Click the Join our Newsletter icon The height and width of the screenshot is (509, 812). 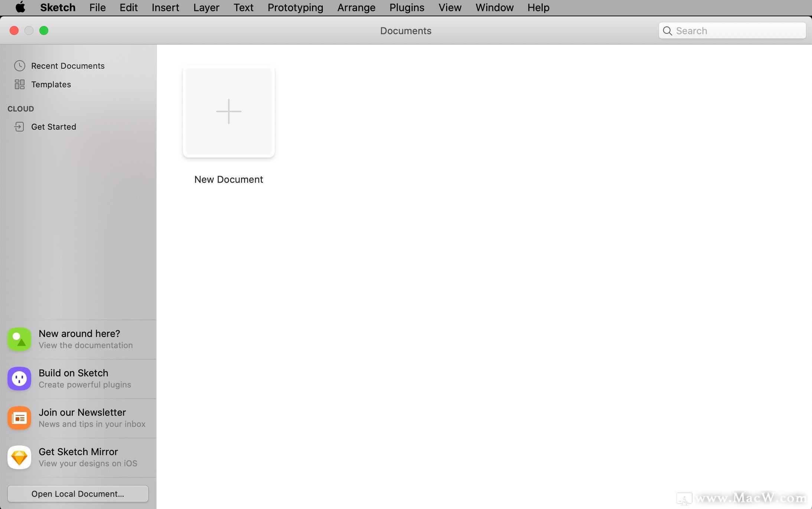tap(19, 418)
